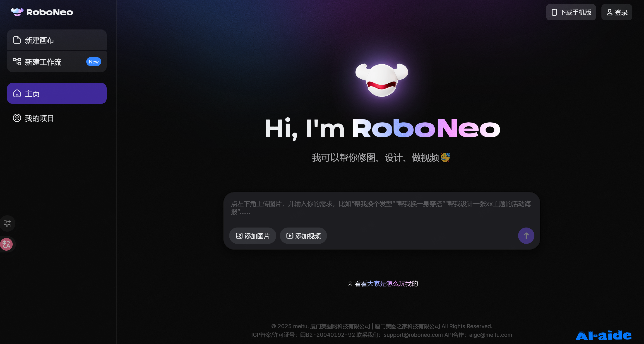
Task: Open 我的项目 from the sidebar
Action: pyautogui.click(x=39, y=118)
